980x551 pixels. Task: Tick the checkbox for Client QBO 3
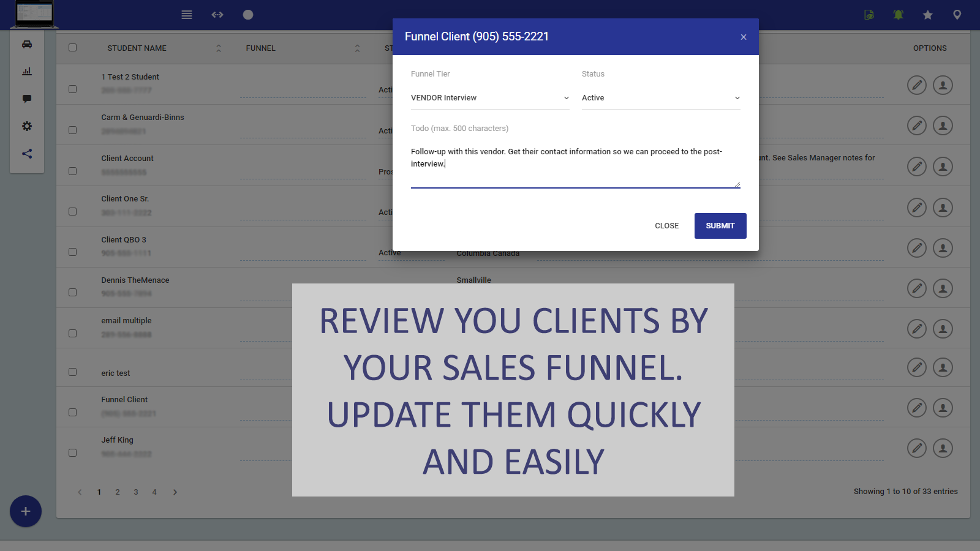pos(73,252)
